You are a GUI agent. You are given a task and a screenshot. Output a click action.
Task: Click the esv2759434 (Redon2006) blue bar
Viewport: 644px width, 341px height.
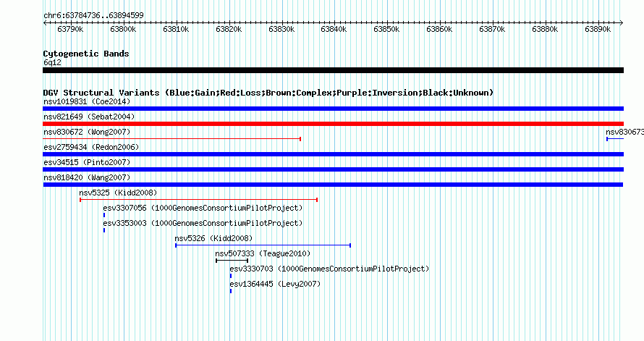(333, 154)
